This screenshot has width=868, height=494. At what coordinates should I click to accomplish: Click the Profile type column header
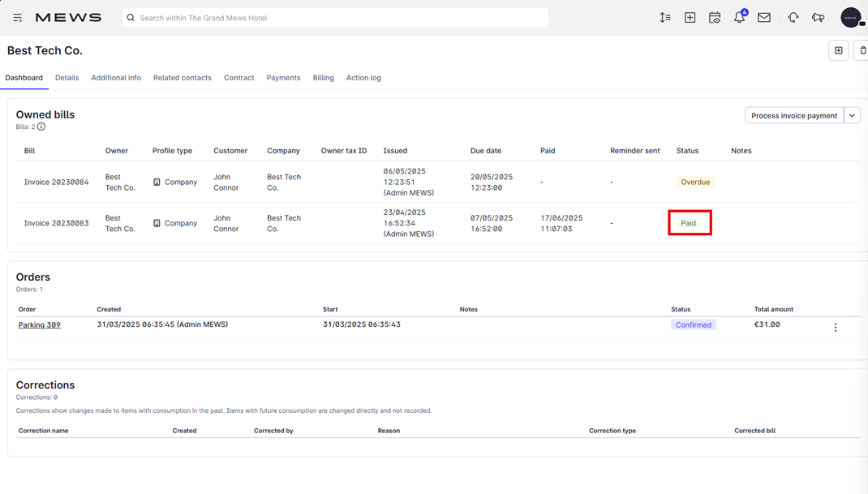pos(172,151)
